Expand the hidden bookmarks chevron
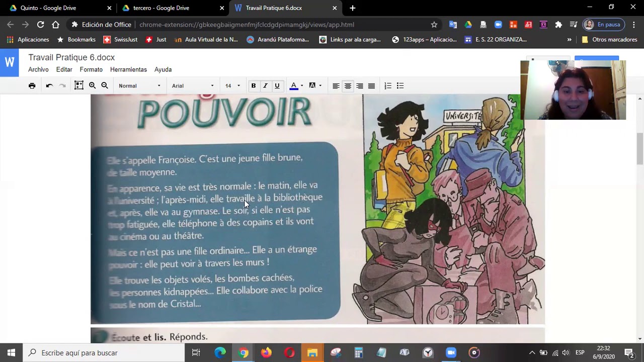 [x=569, y=40]
